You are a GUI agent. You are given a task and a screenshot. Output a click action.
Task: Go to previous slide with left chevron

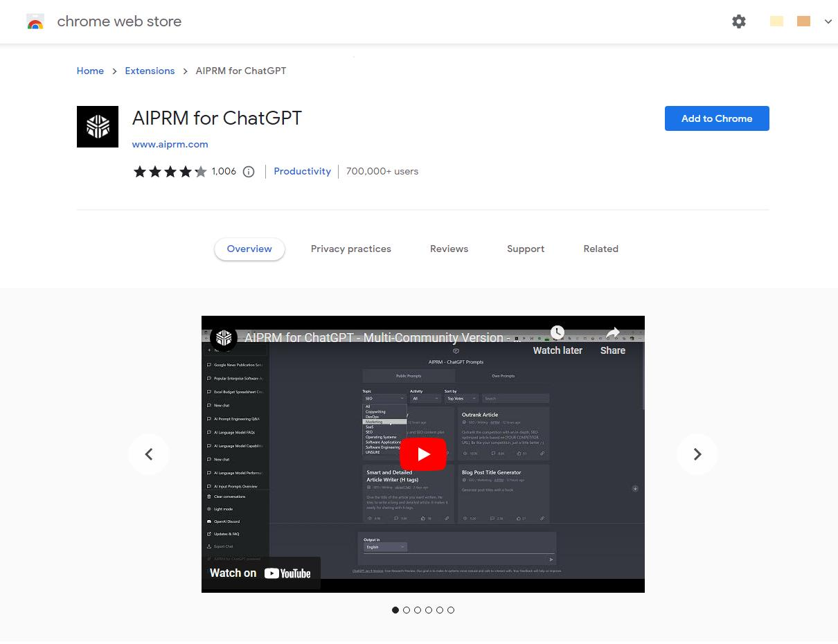[x=148, y=454]
